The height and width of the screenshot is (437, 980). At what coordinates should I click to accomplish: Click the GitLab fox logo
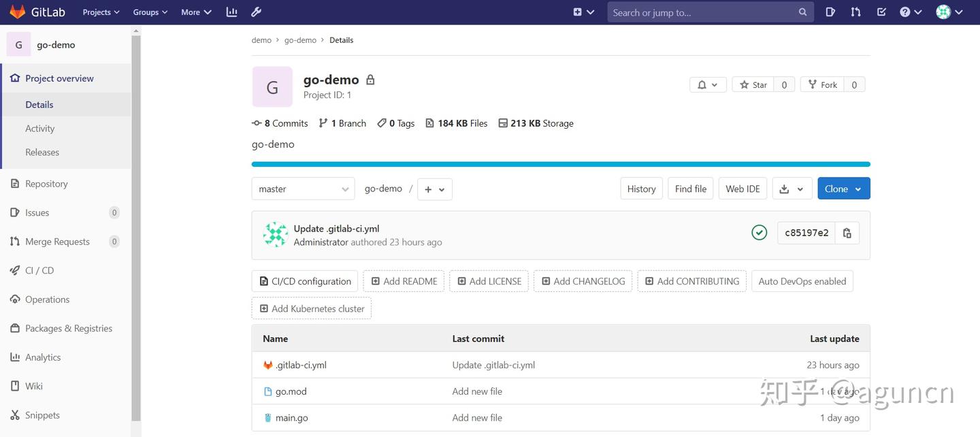(16, 12)
